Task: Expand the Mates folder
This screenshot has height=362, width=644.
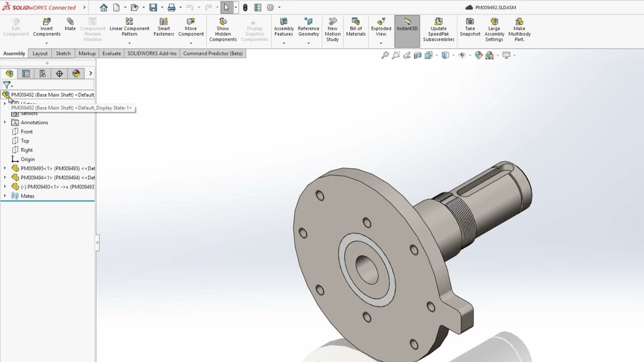Action: (5, 196)
